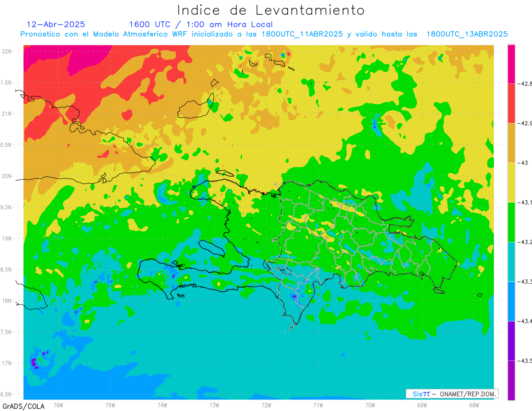The image size is (532, 411).
Task: Click the purple color bar segment between -43.4 and -43.5
Action: tap(511, 341)
